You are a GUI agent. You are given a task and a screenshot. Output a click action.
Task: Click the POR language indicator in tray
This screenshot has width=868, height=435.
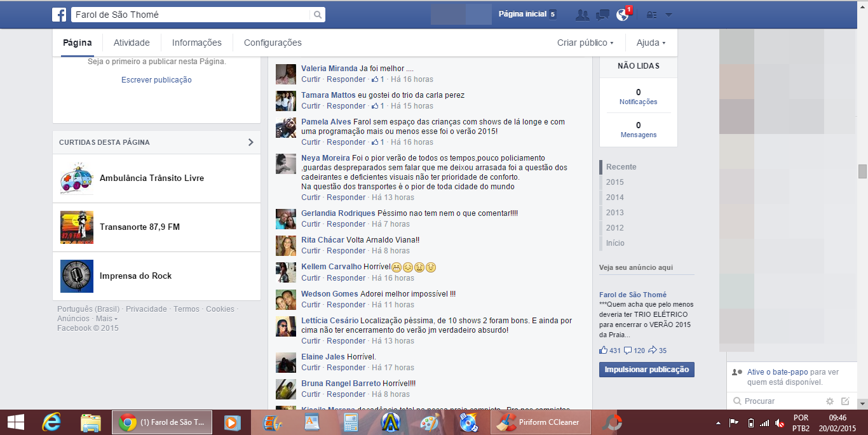point(801,418)
